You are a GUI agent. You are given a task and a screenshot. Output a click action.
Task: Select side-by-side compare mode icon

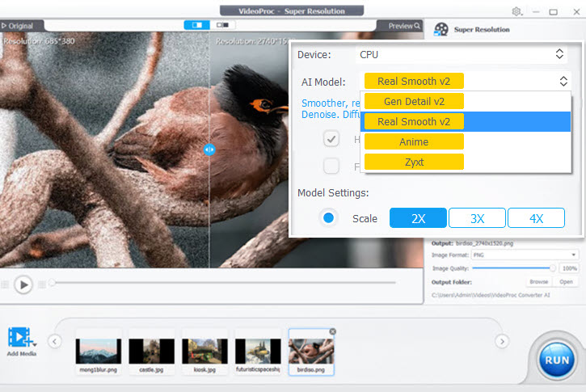point(222,25)
